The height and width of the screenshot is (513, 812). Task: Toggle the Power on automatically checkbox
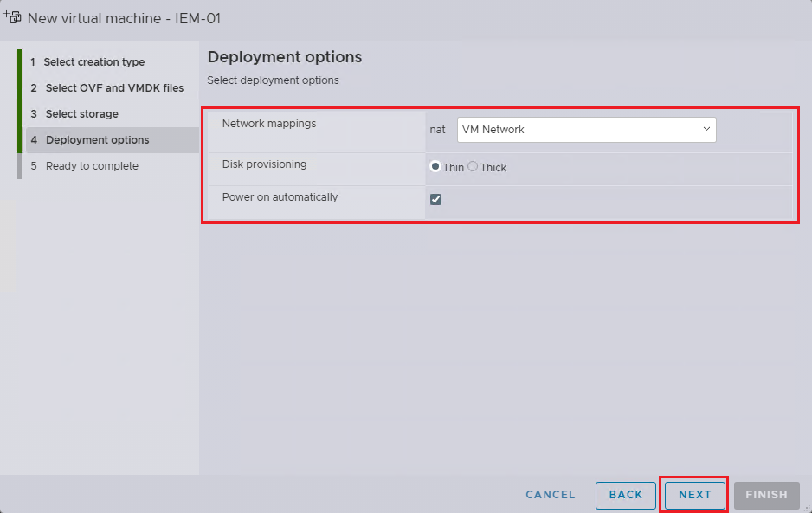435,199
